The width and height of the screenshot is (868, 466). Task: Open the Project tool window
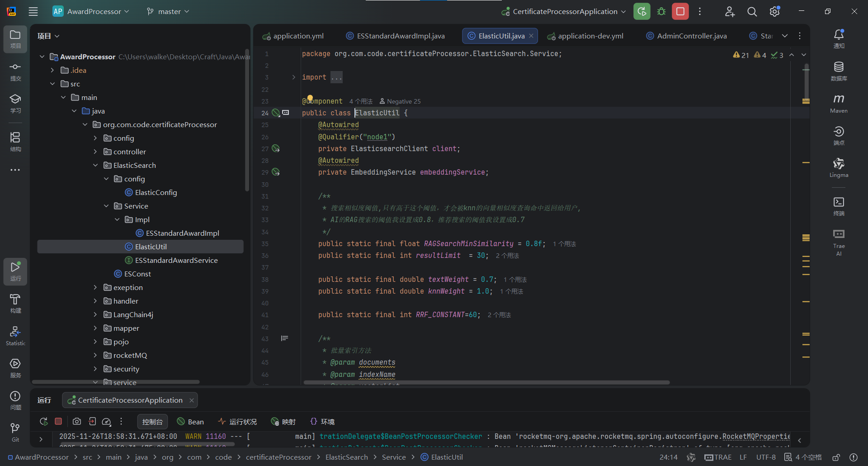point(15,39)
